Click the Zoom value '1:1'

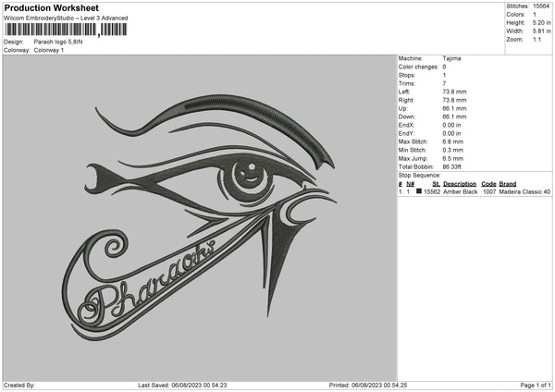[536, 39]
